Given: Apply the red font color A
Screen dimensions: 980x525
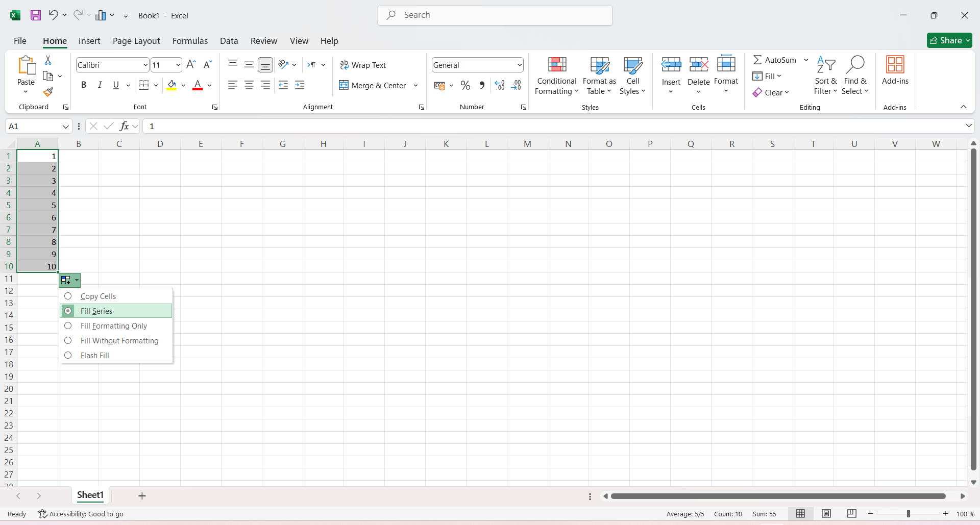Looking at the screenshot, I should pos(198,85).
